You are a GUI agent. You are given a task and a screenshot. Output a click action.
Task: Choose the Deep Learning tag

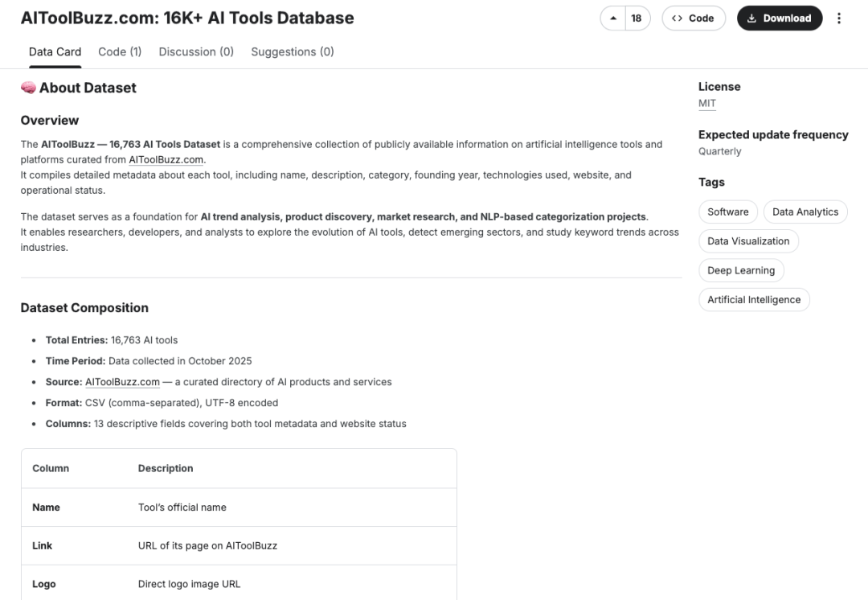point(741,270)
